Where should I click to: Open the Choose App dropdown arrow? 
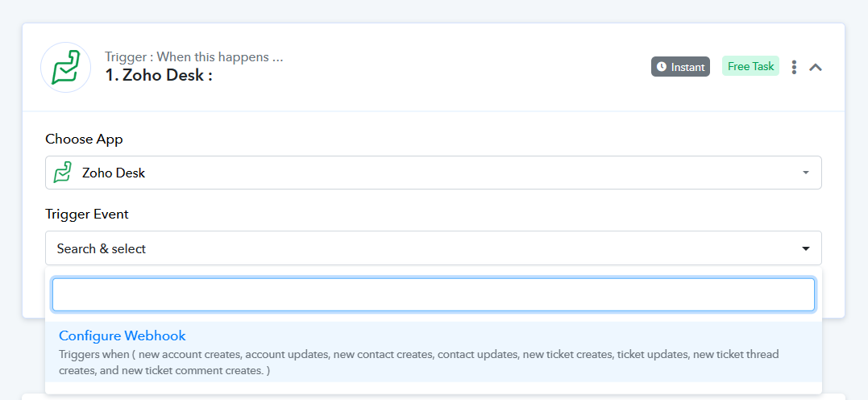pos(806,173)
